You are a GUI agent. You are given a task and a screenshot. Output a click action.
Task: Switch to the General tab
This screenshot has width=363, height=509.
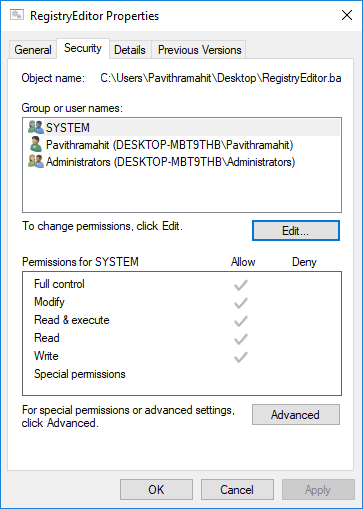33,50
